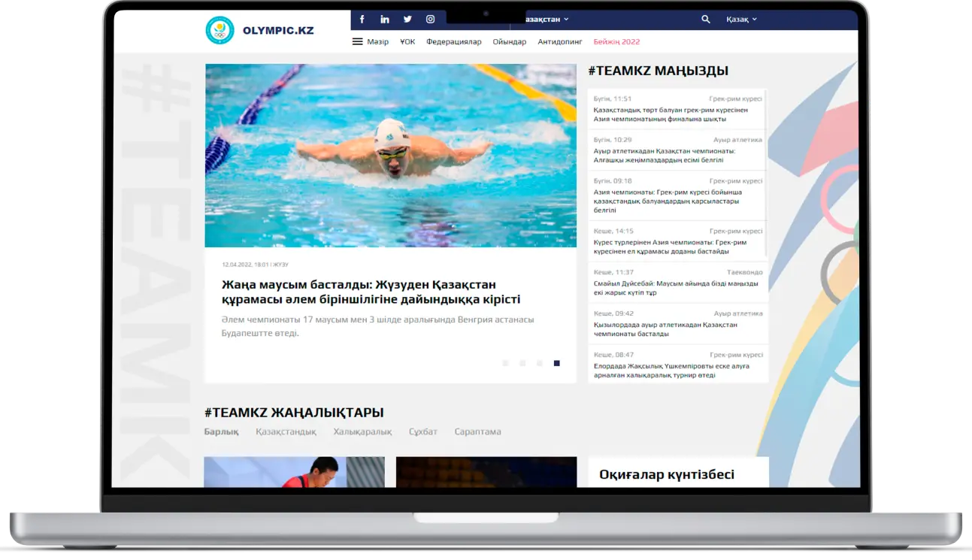Expand the Қазақ language dropdown
Screen dimensions: 972x560
(x=741, y=20)
